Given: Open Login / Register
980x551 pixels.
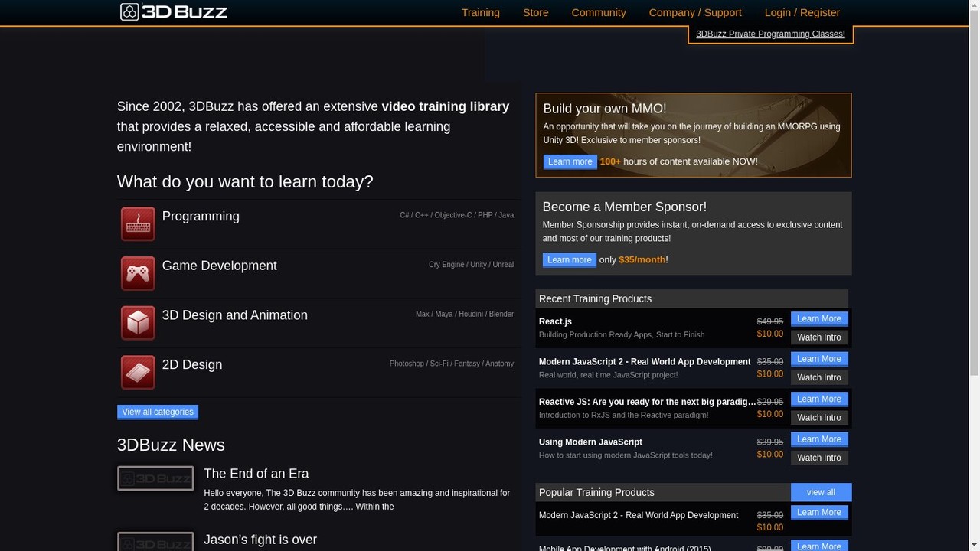Looking at the screenshot, I should coord(802,12).
